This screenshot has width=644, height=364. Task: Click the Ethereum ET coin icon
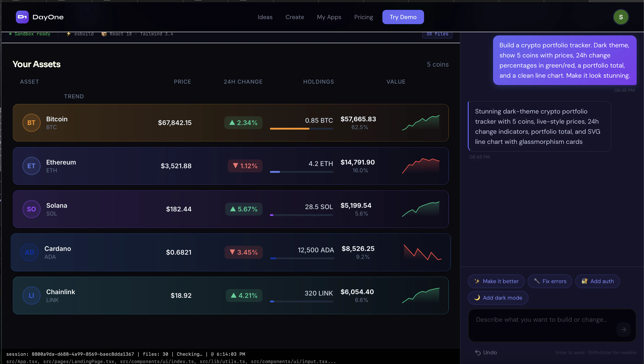click(x=31, y=166)
